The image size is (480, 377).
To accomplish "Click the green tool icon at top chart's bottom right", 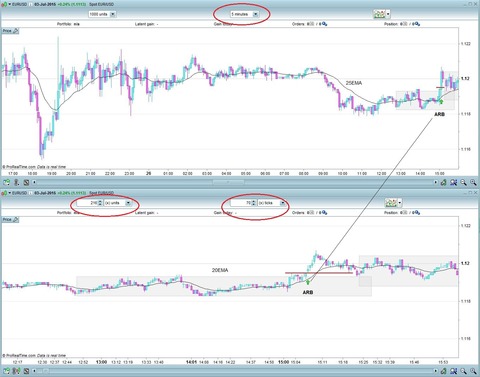I will 444,182.
